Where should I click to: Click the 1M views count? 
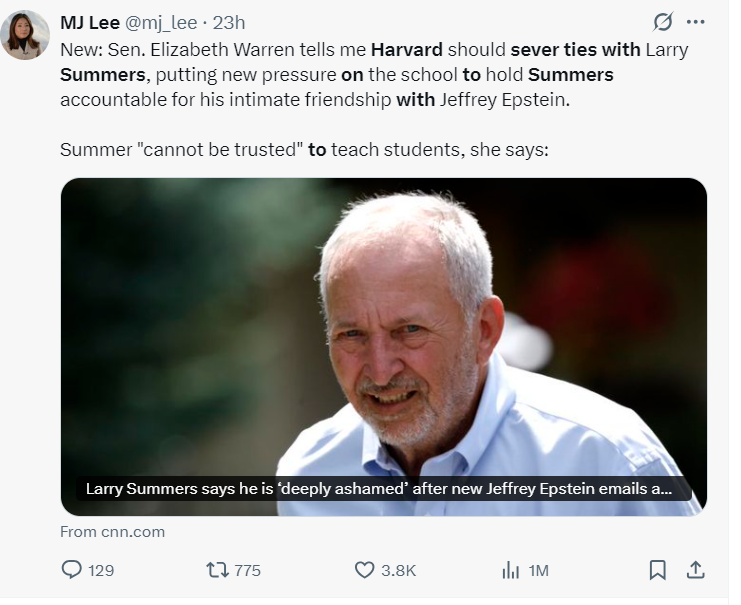click(539, 570)
